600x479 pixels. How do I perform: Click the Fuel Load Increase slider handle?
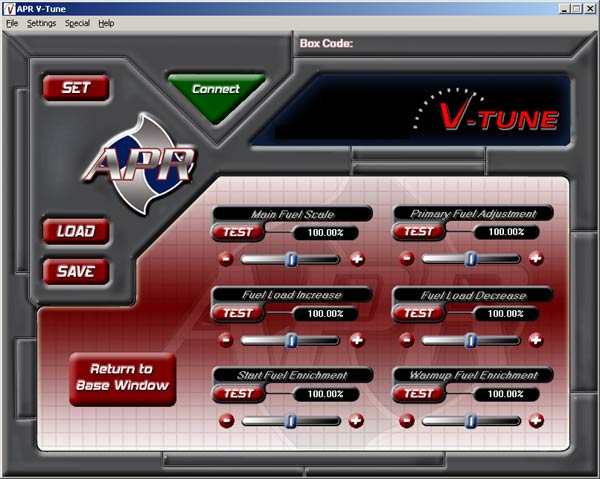292,341
